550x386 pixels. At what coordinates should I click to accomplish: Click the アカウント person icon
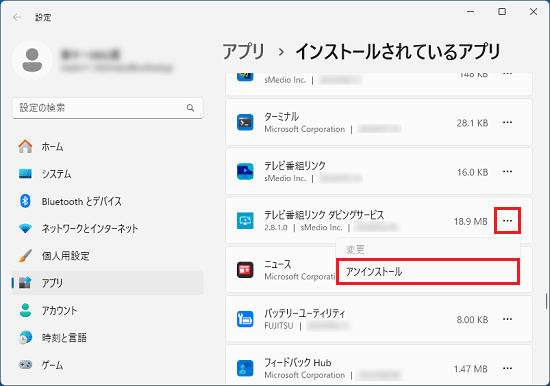point(25,310)
